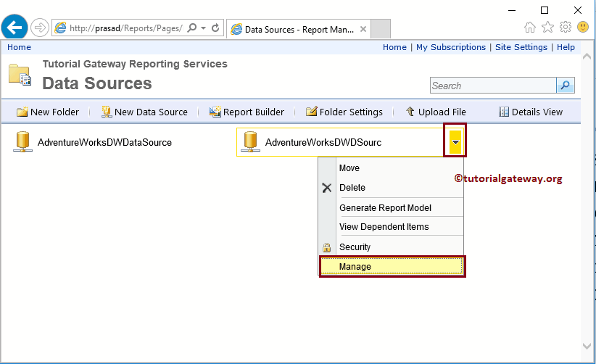
Task: Click the browser refresh icon
Action: click(x=216, y=28)
